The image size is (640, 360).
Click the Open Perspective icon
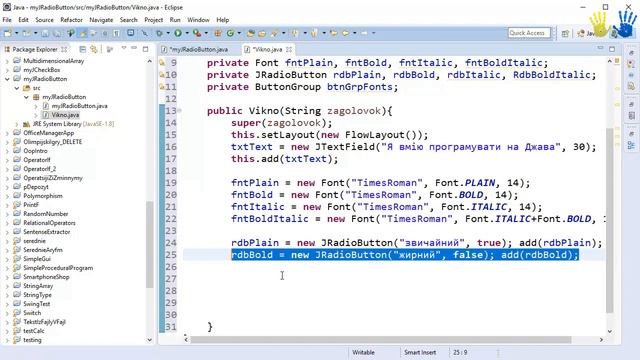[x=565, y=33]
